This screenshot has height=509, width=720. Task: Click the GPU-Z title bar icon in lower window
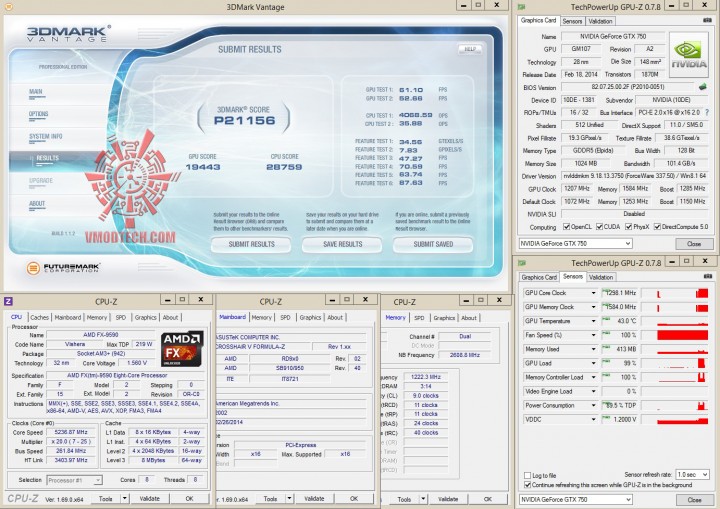pyautogui.click(x=521, y=263)
